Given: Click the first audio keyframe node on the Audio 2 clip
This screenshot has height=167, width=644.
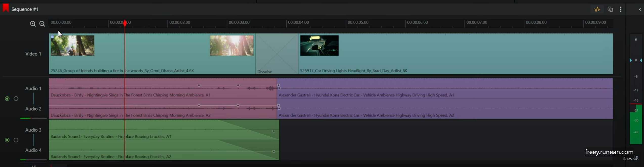Looking at the screenshot, I should (x=199, y=105).
